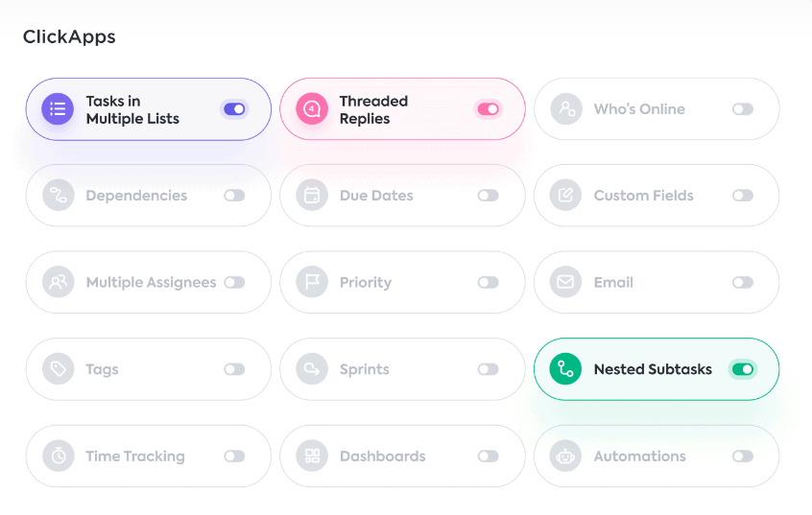Click the Time Tracking stopwatch icon
The height and width of the screenshot is (515, 812).
[x=58, y=456]
